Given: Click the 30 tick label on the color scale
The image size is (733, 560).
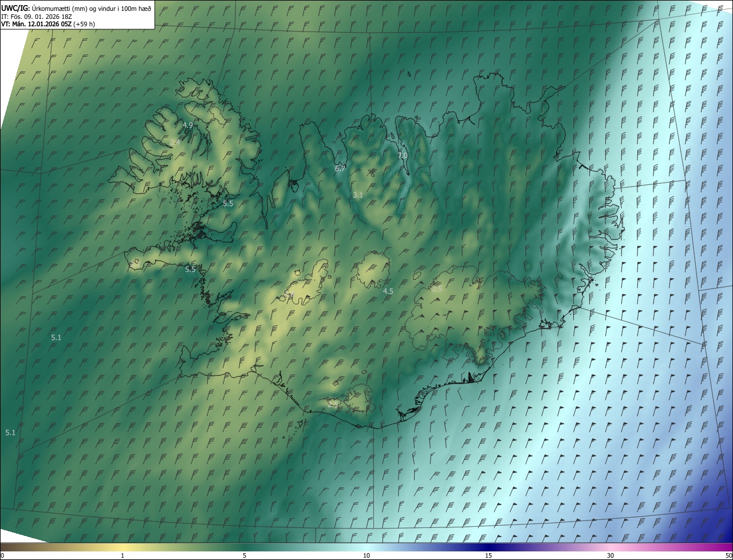Looking at the screenshot, I should coord(610,555).
